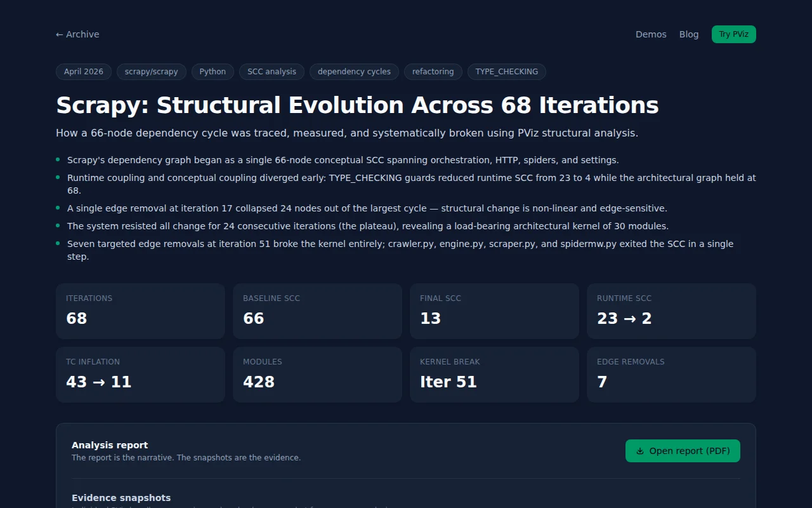Click the MODULES 428 stat card

point(317,375)
